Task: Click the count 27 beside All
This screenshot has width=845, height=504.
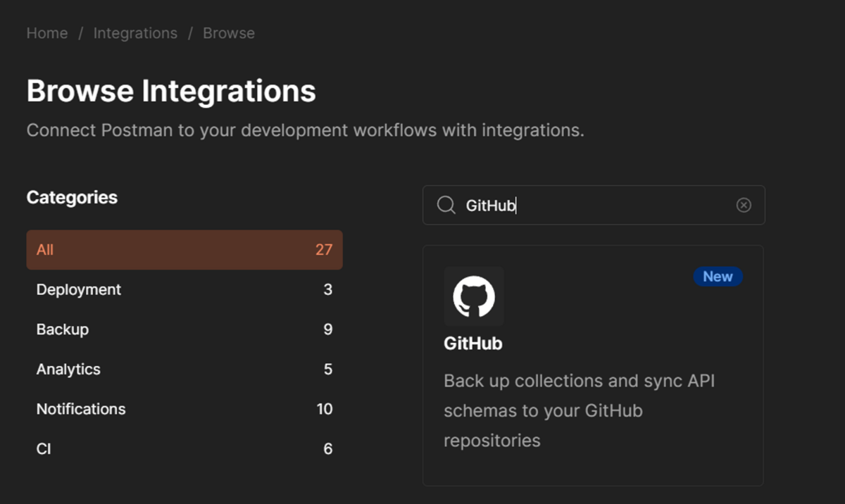Action: pyautogui.click(x=324, y=250)
